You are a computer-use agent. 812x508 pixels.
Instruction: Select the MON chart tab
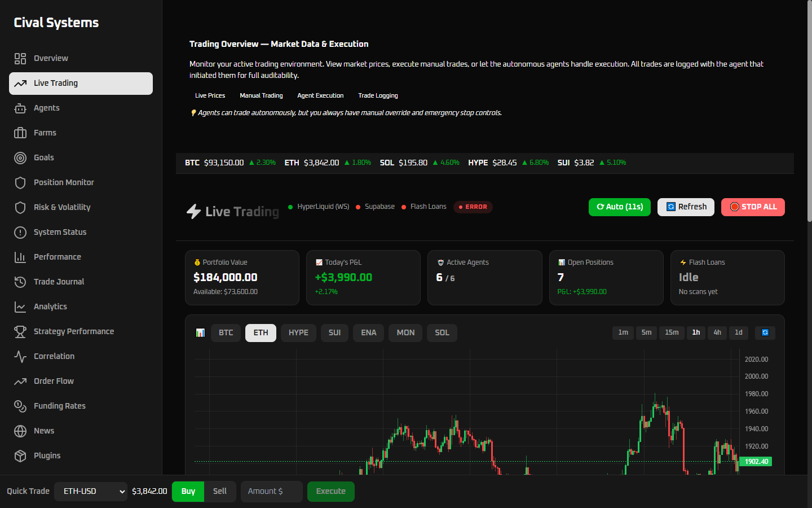coord(405,333)
